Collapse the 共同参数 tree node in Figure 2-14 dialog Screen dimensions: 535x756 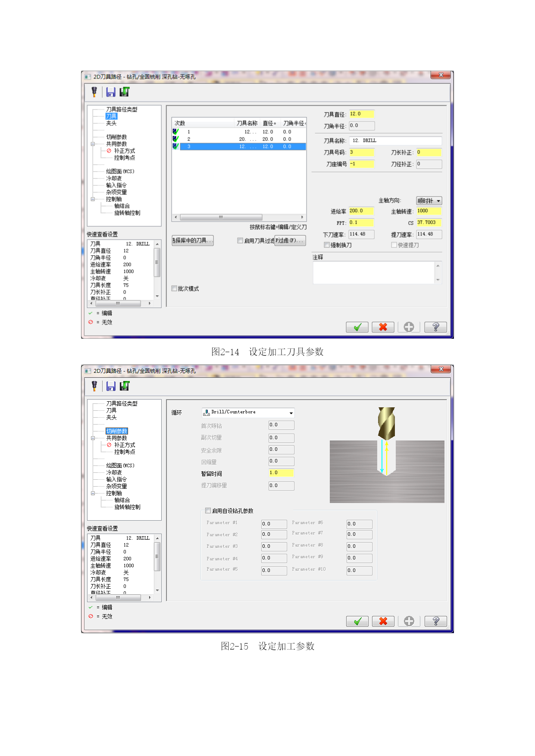(x=93, y=144)
